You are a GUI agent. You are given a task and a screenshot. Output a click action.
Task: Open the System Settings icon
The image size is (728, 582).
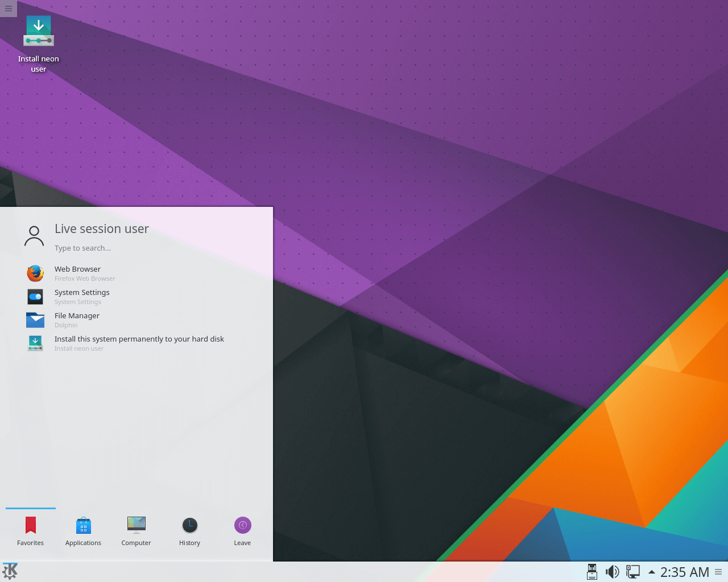35,297
